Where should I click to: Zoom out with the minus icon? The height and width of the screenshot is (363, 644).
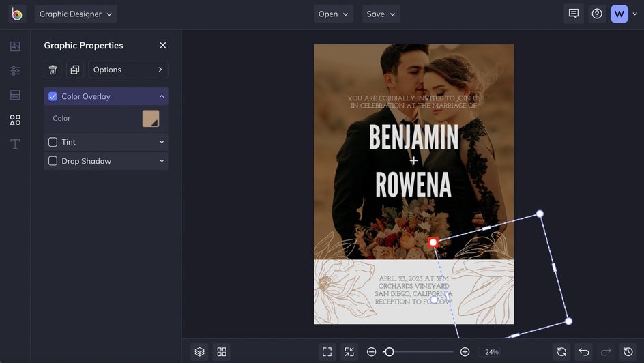pos(371,352)
